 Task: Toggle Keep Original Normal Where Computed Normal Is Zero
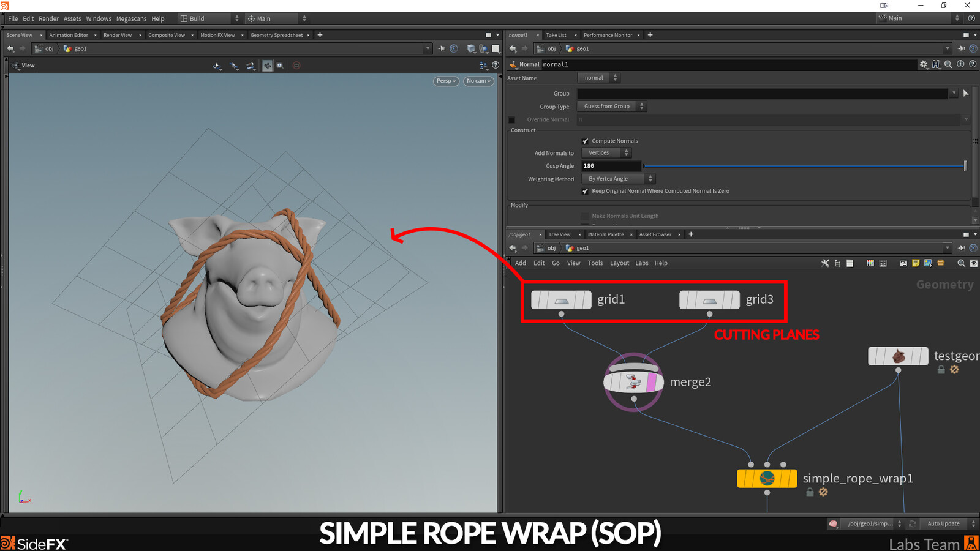point(586,191)
